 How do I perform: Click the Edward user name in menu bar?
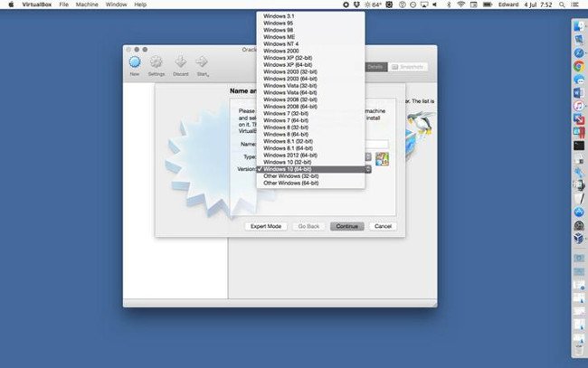point(508,5)
